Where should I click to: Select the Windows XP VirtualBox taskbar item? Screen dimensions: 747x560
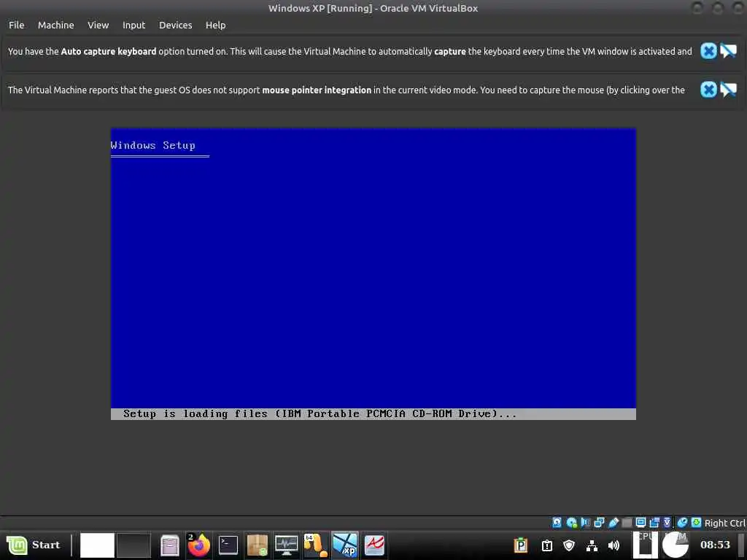click(x=345, y=545)
